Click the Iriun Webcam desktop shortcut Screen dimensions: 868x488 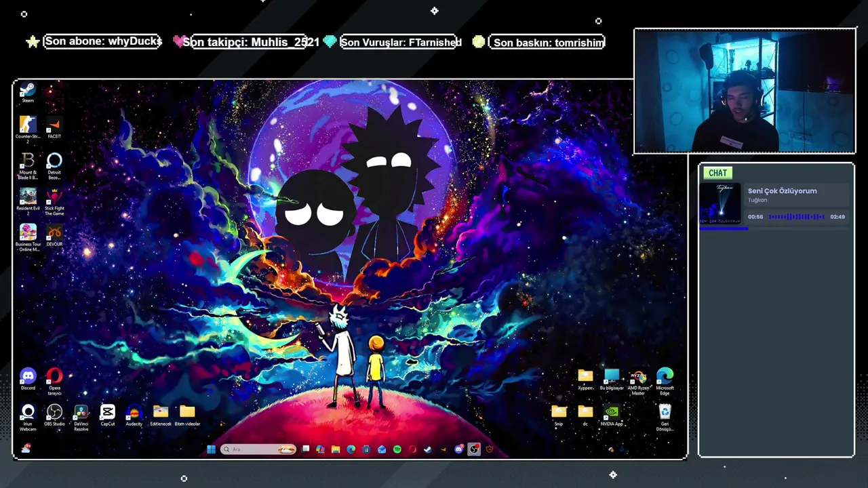pyautogui.click(x=27, y=417)
